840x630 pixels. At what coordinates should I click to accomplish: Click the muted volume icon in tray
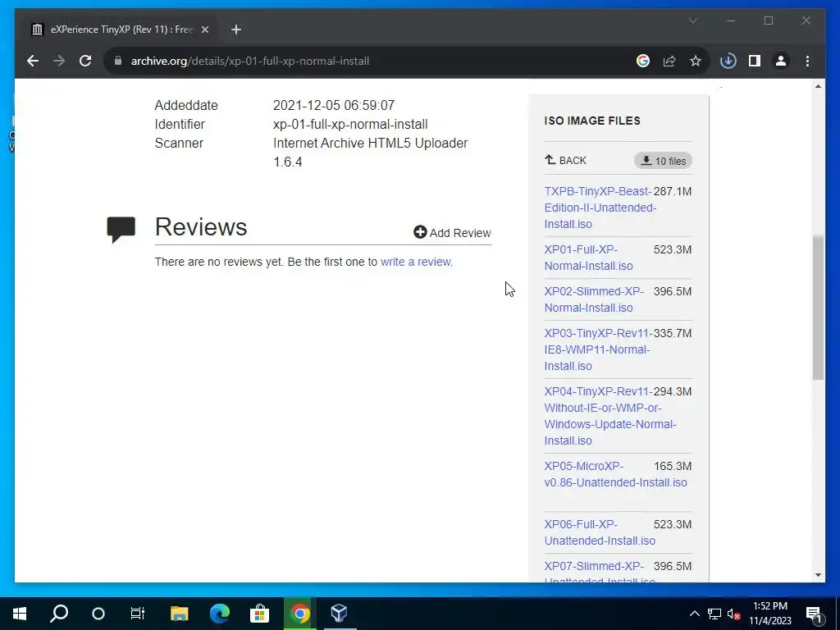pyautogui.click(x=733, y=614)
